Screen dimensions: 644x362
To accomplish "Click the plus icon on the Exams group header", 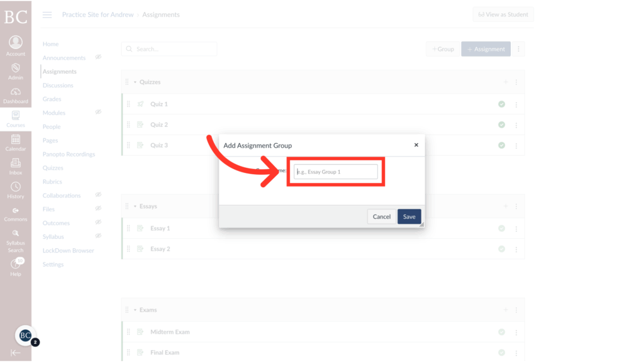I will [x=505, y=309].
